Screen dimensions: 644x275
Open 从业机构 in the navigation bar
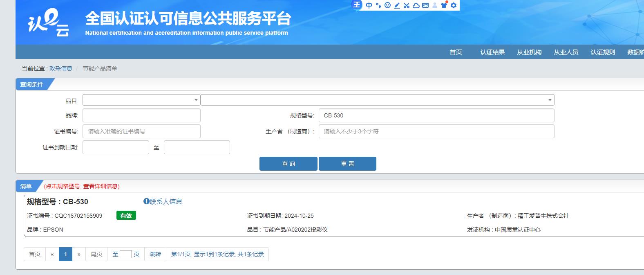(x=529, y=52)
